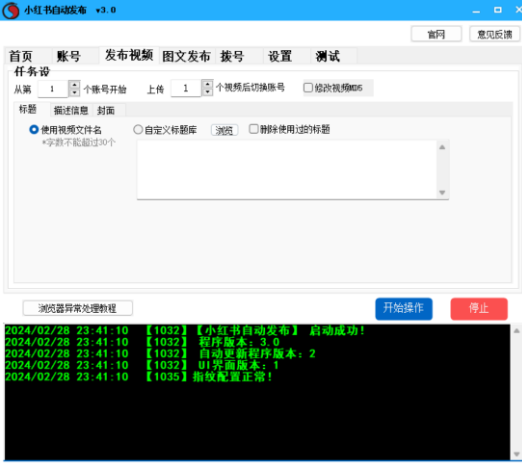Click the 小红书 app logo icon

pyautogui.click(x=10, y=10)
